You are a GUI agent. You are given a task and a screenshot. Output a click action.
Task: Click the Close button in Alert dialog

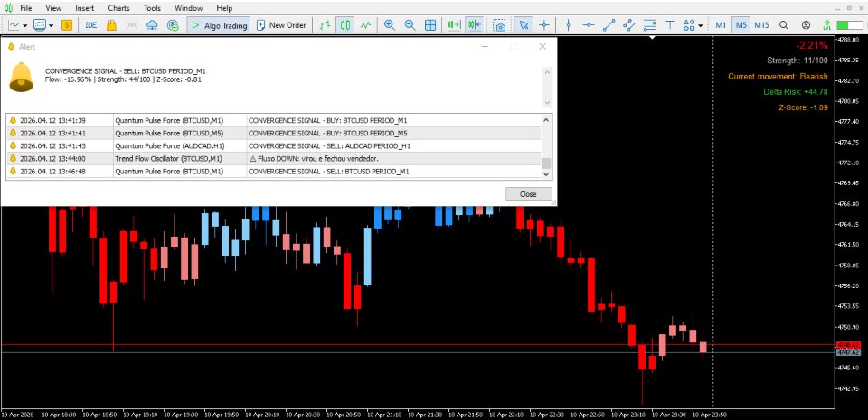tap(529, 194)
